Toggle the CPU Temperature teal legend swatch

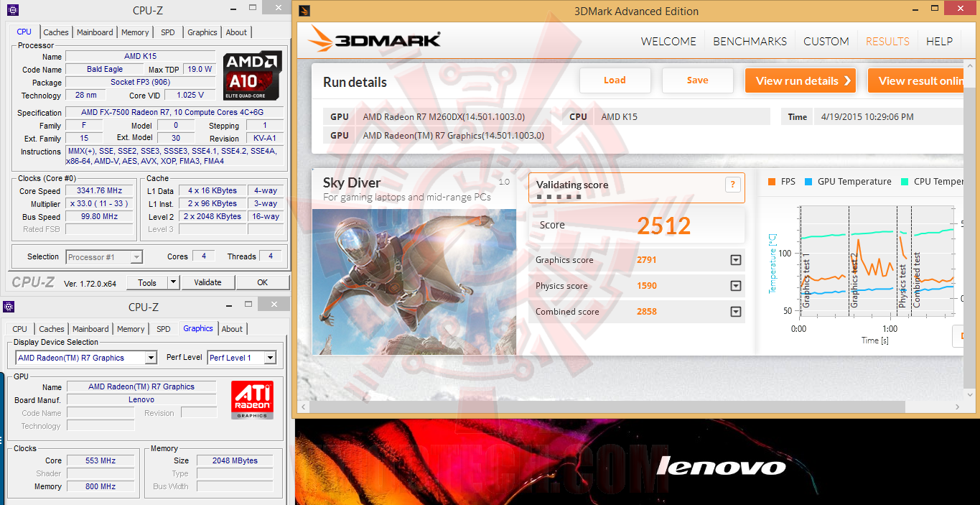pyautogui.click(x=905, y=182)
